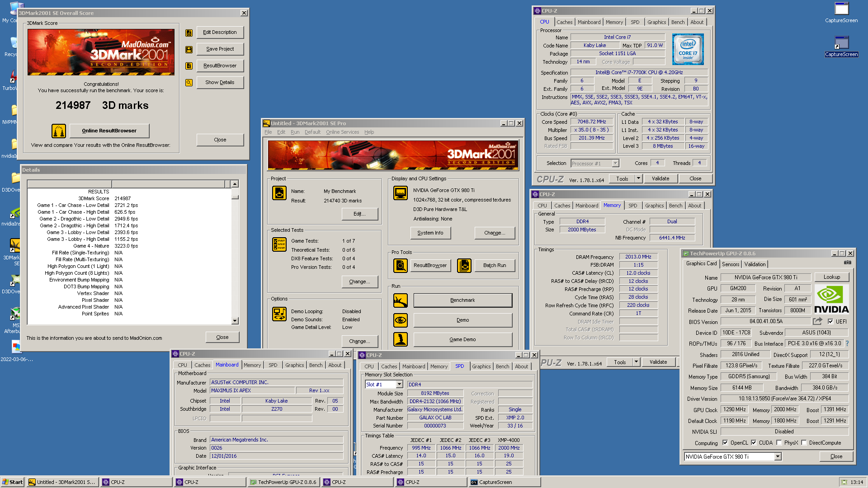Click the Edit Description icon
This screenshot has height=488, width=868.
click(x=189, y=33)
